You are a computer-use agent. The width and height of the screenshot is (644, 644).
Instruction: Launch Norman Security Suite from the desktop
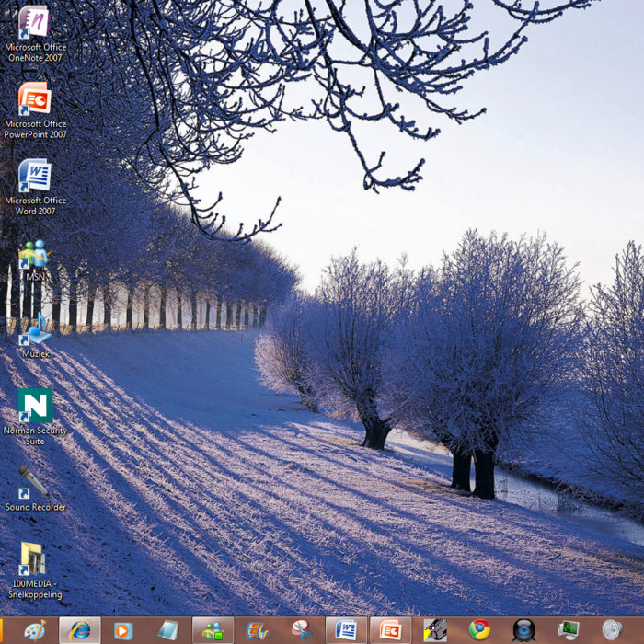(35, 406)
